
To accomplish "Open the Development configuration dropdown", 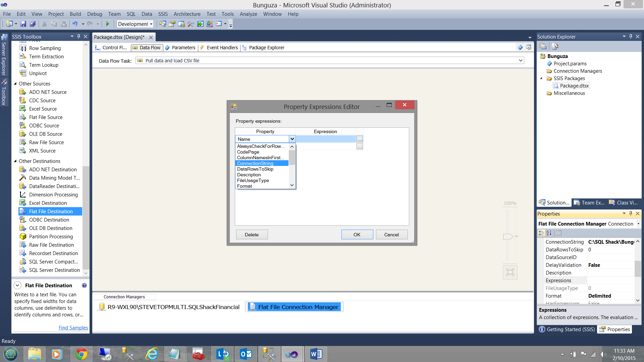I will pos(151,24).
